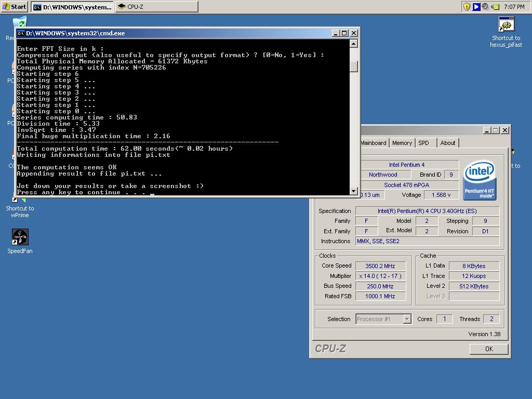Click the Revision value D1
This screenshot has width=532, height=399.
[x=485, y=231]
